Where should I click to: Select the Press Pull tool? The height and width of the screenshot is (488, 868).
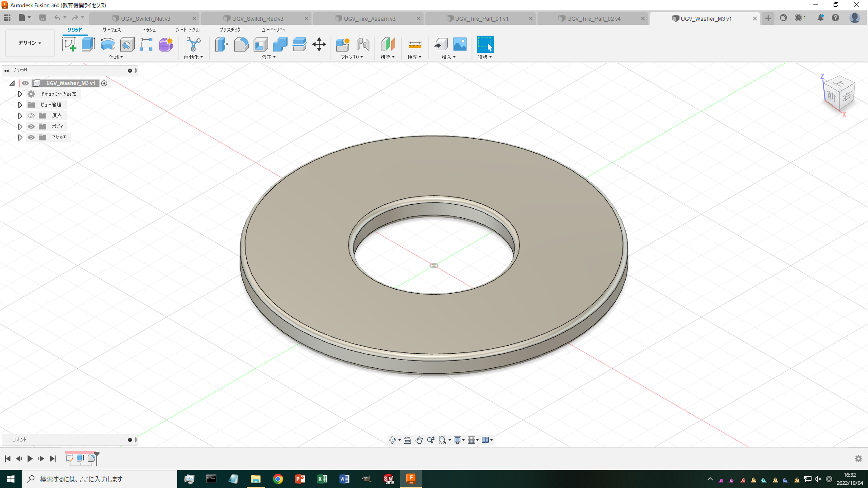tap(222, 44)
